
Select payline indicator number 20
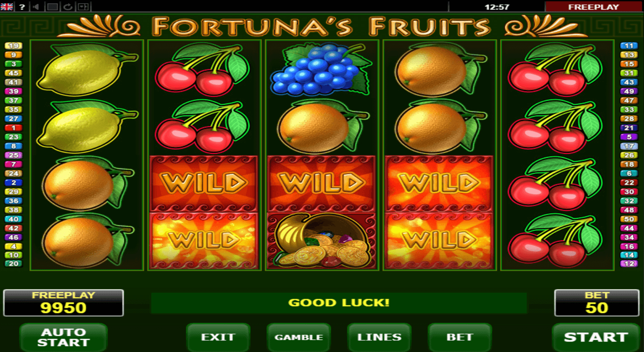pyautogui.click(x=13, y=263)
